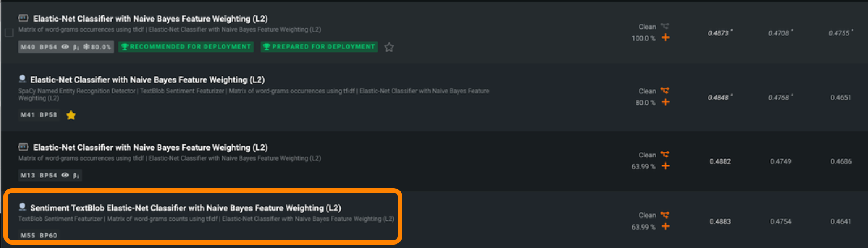Click the feature list icon beside Clean in M13 row
Screen dimensions: 868x248
point(665,155)
